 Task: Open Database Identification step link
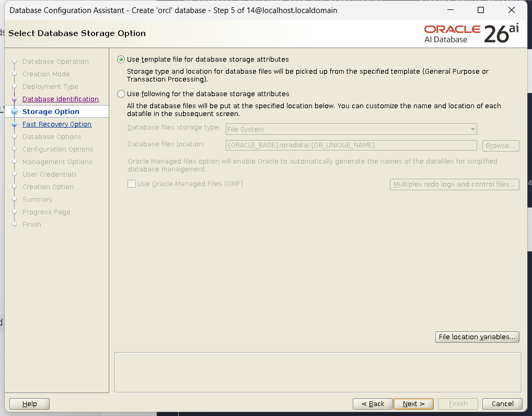click(x=61, y=99)
